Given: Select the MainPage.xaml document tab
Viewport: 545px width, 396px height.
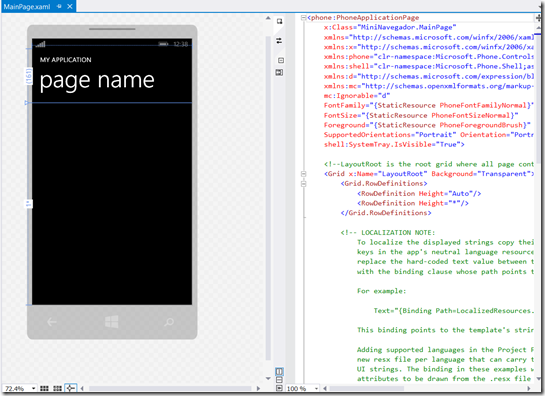Looking at the screenshot, I should pyautogui.click(x=27, y=7).
